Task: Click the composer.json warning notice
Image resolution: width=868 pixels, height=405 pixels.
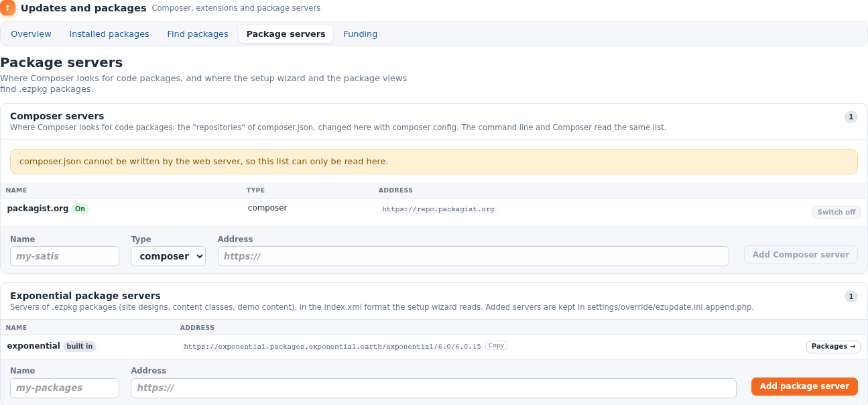Action: 434,162
